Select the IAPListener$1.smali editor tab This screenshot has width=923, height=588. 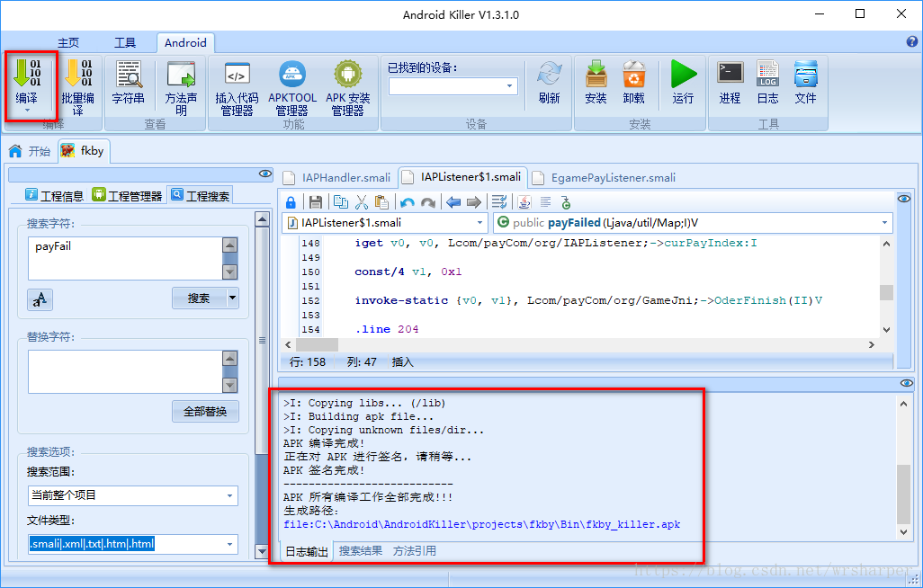click(462, 177)
